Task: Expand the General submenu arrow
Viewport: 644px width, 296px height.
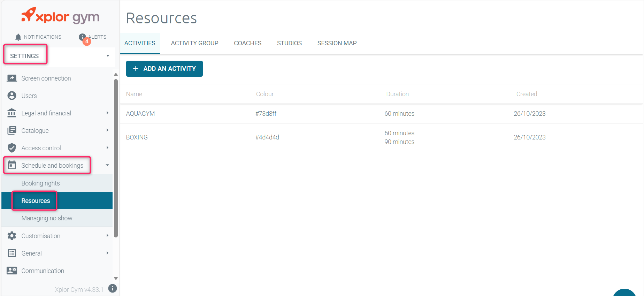Action: [107, 253]
